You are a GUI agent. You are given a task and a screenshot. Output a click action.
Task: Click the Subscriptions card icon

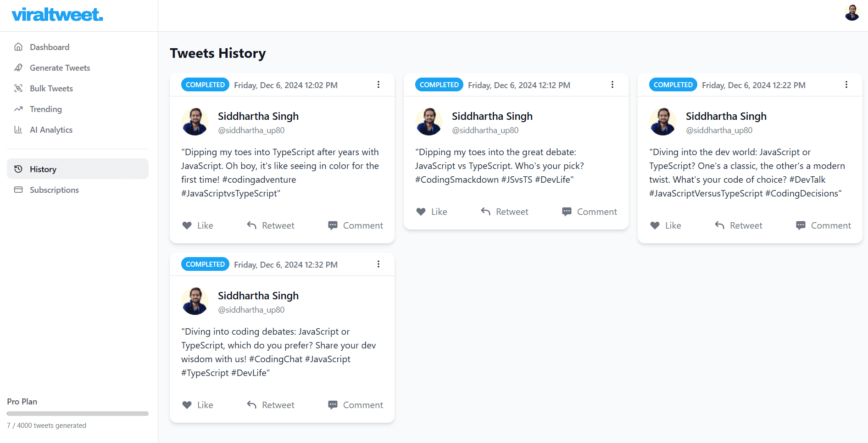[x=18, y=190]
